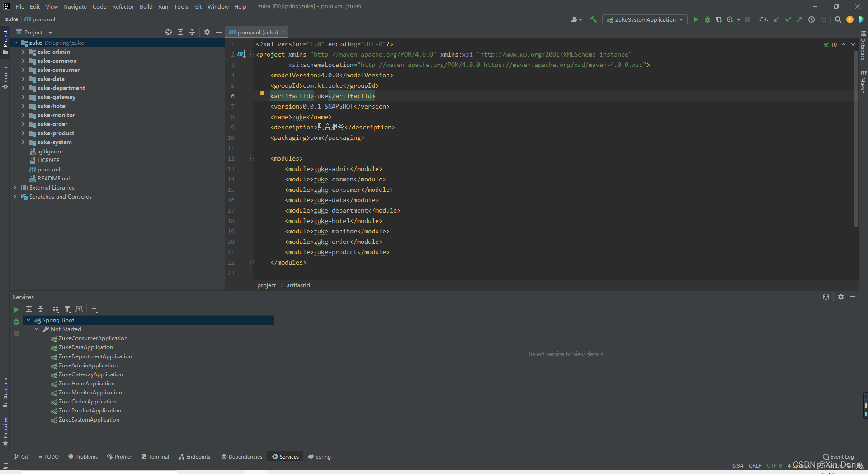The width and height of the screenshot is (868, 474).
Task: Run services with green play in Services panel
Action: [16, 310]
